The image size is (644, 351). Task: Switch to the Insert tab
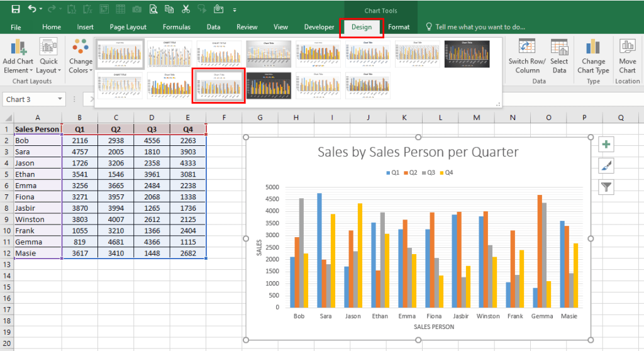tap(85, 27)
